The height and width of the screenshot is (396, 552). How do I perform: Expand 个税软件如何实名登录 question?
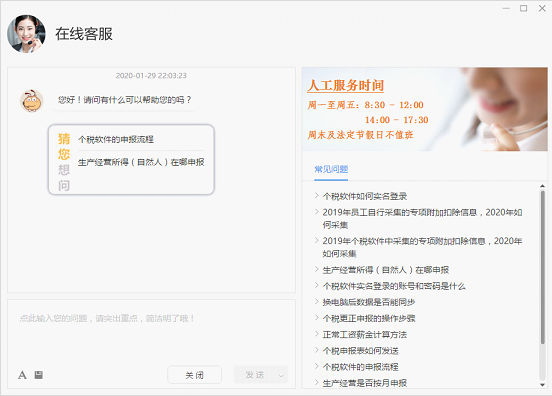365,196
